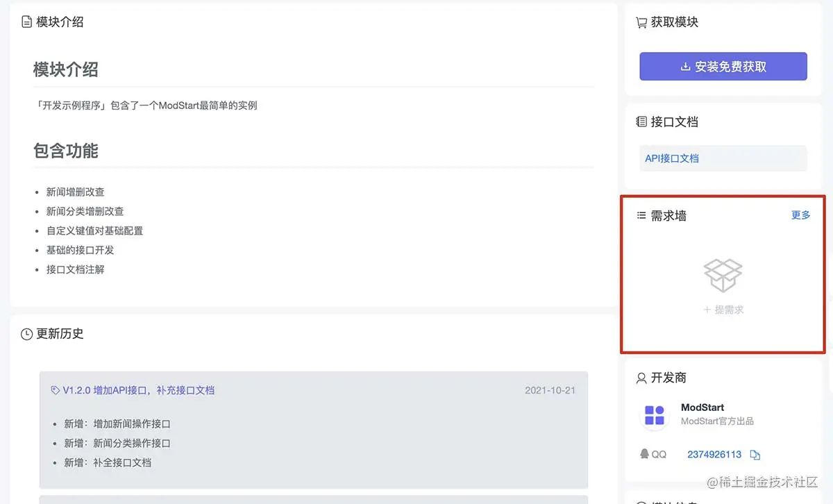Click the shopping cart icon beside 获取模块

click(x=641, y=23)
